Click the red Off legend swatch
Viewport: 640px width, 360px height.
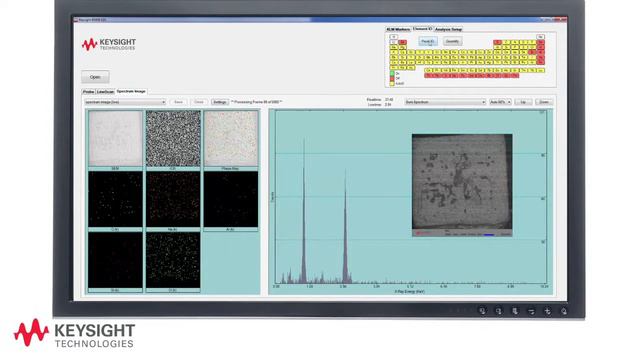pyautogui.click(x=392, y=78)
